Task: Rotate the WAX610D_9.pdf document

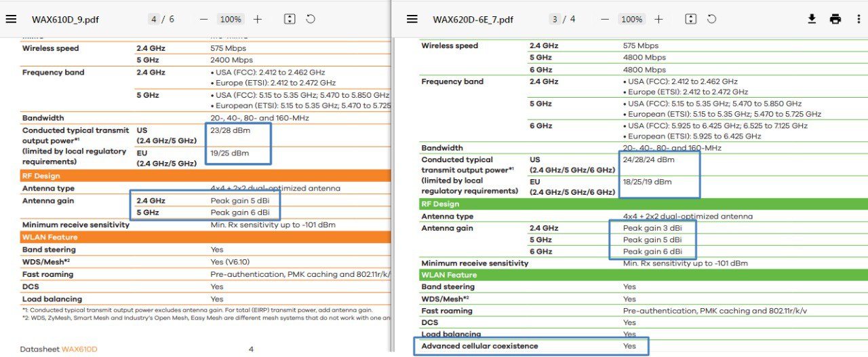Action: click(x=311, y=19)
